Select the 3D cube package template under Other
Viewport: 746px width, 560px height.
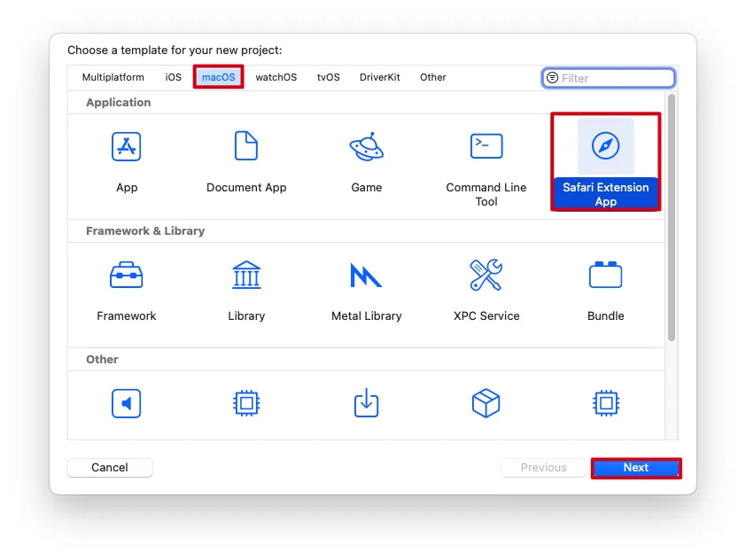(x=486, y=403)
